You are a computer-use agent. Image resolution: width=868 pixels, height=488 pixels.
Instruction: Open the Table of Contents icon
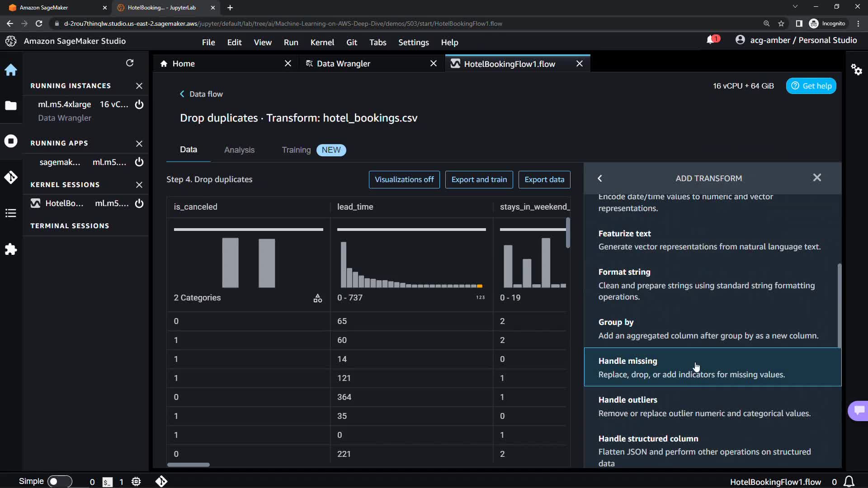pos(11,213)
